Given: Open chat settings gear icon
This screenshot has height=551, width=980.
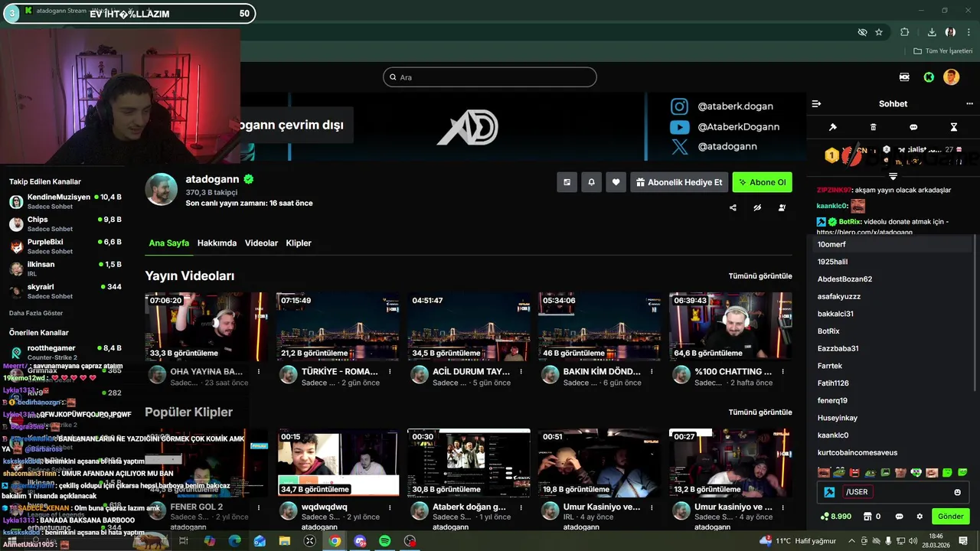Looking at the screenshot, I should coord(920,517).
